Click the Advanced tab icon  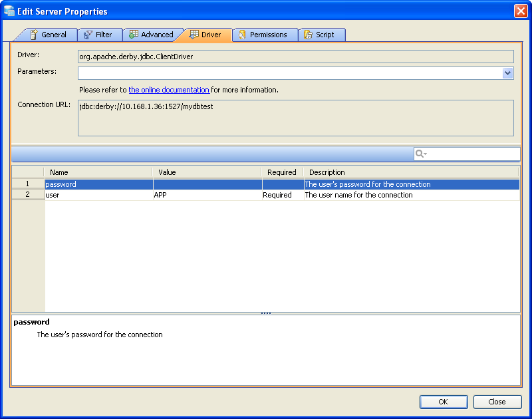[x=134, y=35]
